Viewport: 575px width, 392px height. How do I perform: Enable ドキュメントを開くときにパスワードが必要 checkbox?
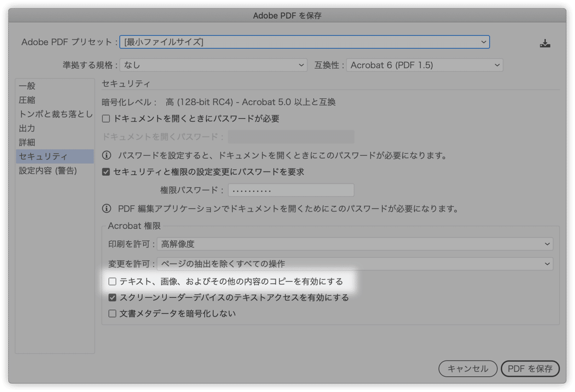click(x=106, y=119)
